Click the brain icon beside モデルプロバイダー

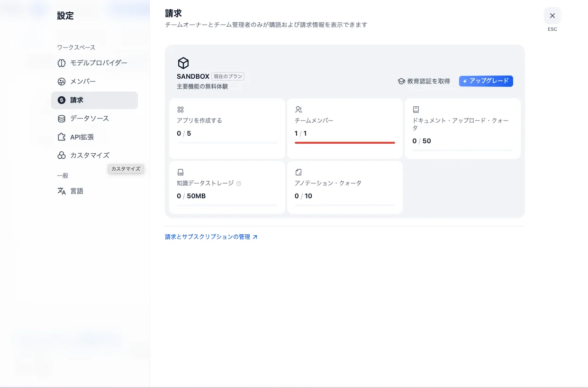point(62,63)
